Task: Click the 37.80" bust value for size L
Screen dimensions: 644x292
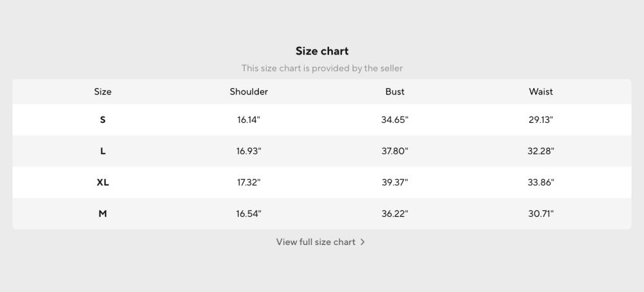Action: click(395, 151)
